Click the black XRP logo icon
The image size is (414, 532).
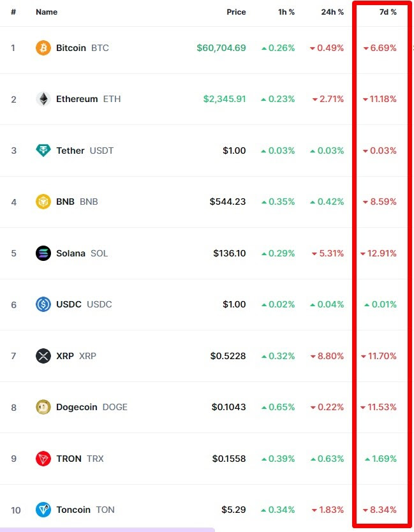click(x=43, y=356)
